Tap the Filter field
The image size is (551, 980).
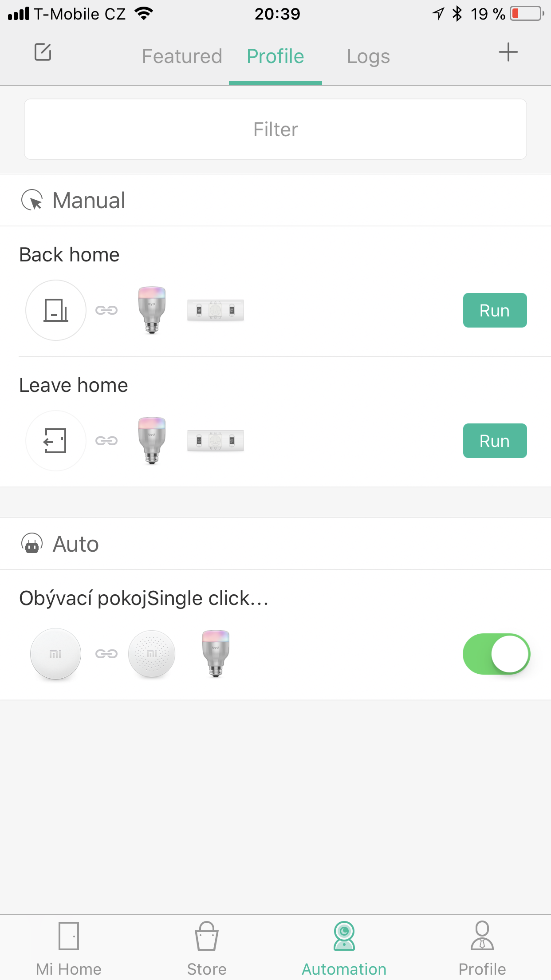pos(275,129)
